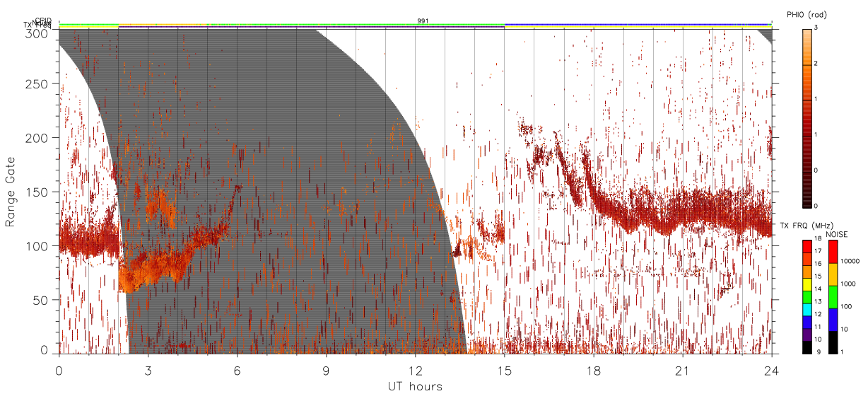Click the yellow TX FRQ 14-15 MHz swatch
Image resolution: width=868 pixels, height=401 pixels.
(x=807, y=284)
